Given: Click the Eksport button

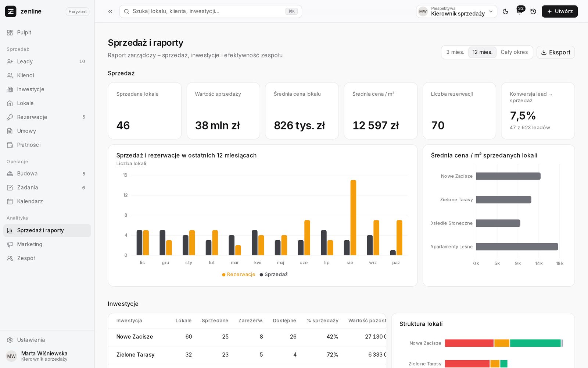Looking at the screenshot, I should click(556, 52).
